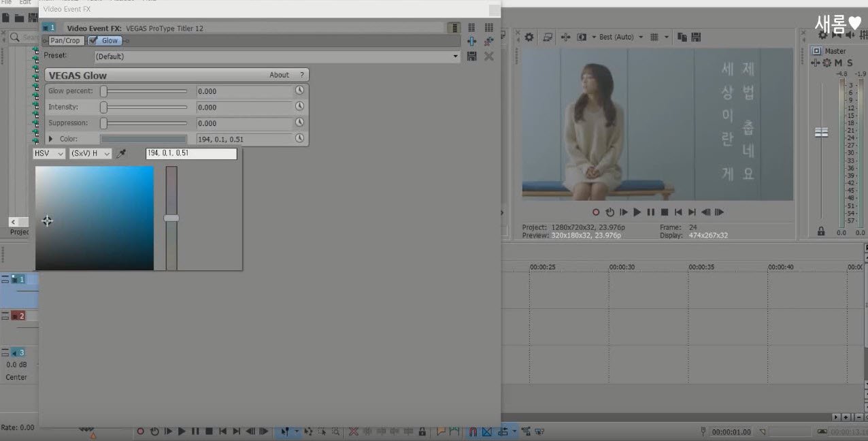
Task: Remove the selected plug-in from chain
Action: [x=488, y=42]
